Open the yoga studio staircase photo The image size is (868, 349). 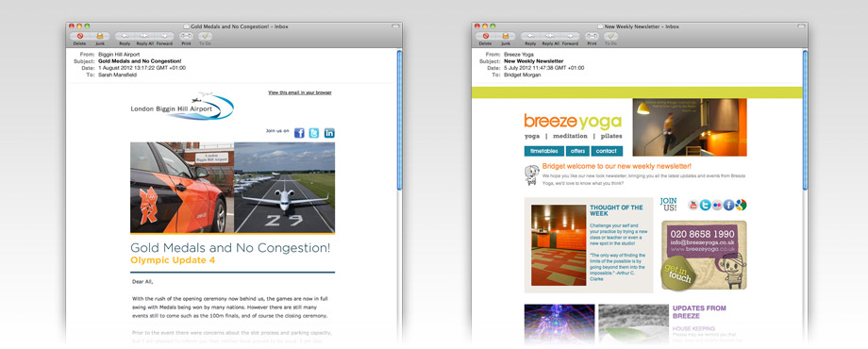pos(690,127)
